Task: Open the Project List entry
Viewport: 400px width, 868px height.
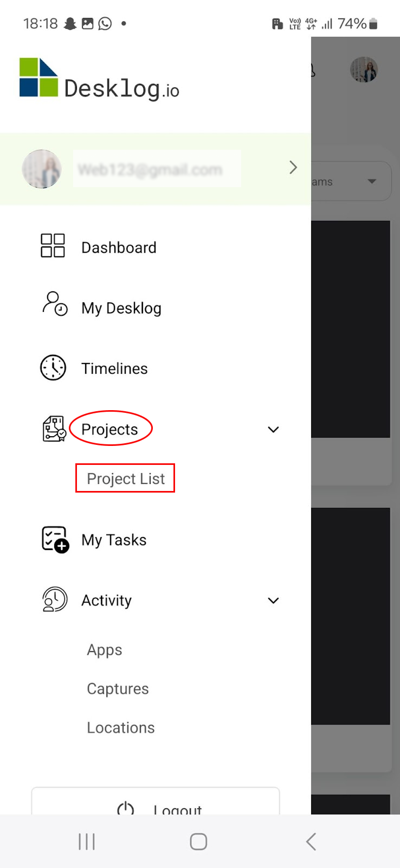Action: [125, 478]
